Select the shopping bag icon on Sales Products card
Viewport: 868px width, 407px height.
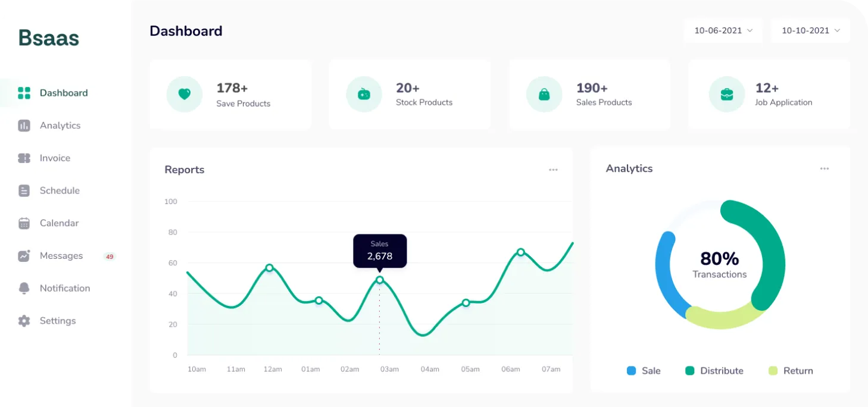click(544, 94)
